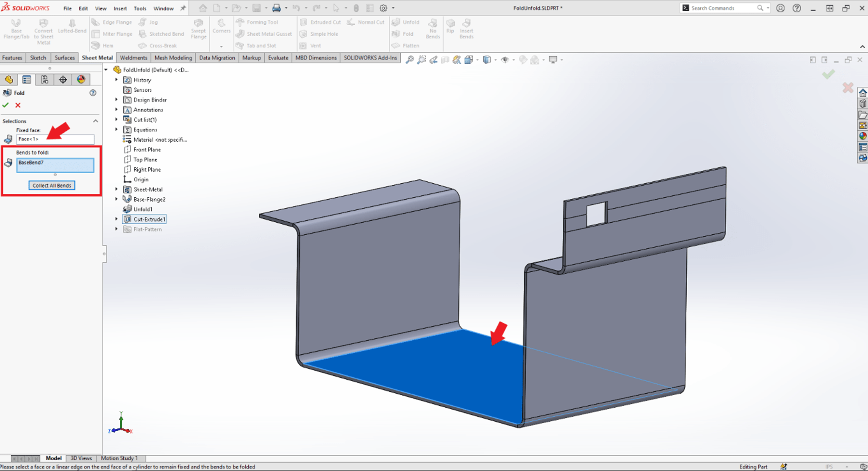Open the Insert menu
The width and height of the screenshot is (868, 471).
click(120, 8)
